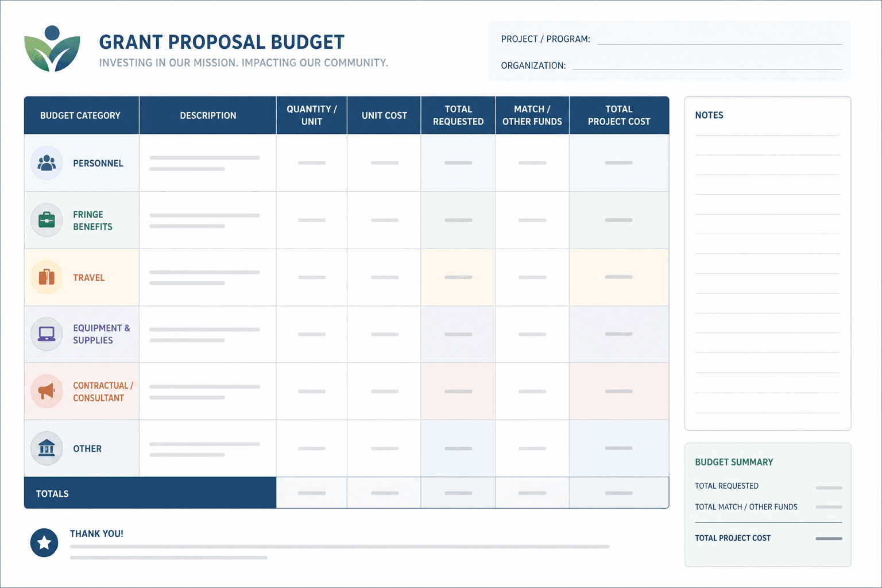Screen dimensions: 882x588
Task: Click the summary TOTAL REQUESTED label
Action: (726, 486)
